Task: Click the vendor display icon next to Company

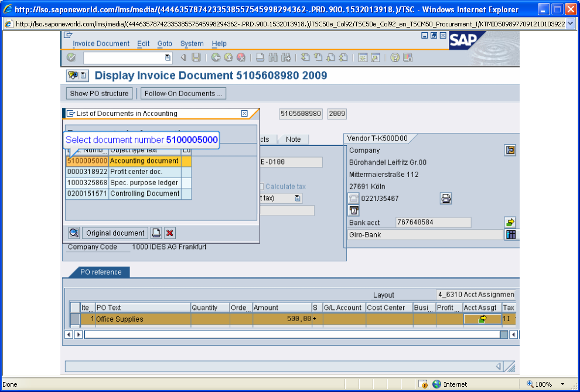Action: coord(510,150)
